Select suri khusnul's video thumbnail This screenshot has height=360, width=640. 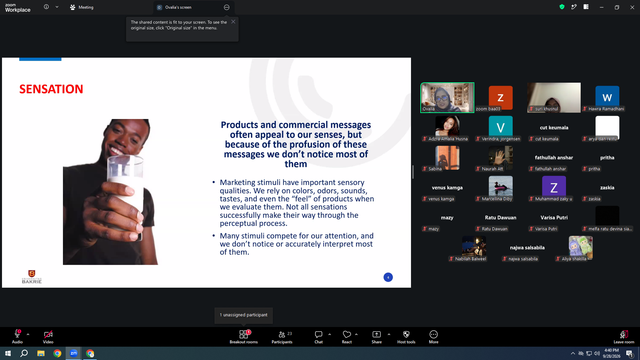[554, 98]
